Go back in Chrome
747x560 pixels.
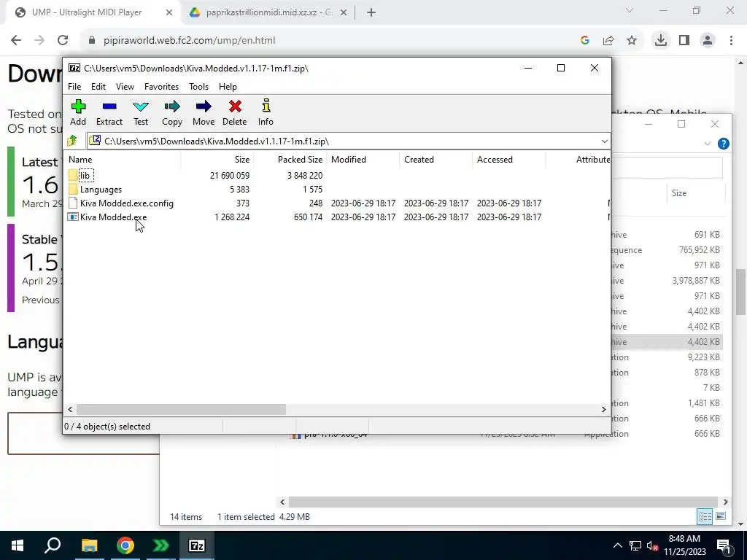[x=16, y=41]
